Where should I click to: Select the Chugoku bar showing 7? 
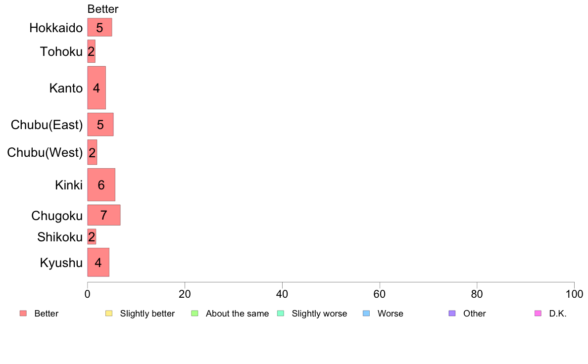click(104, 215)
